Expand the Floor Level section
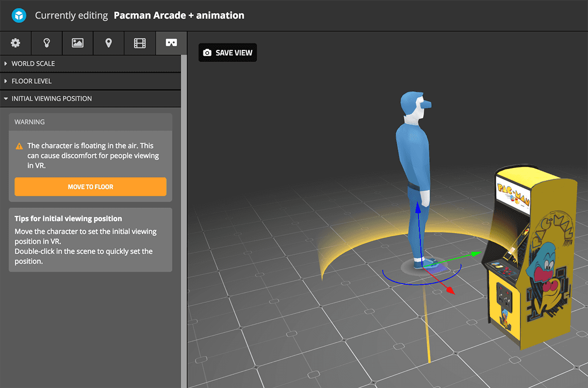Image resolution: width=588 pixels, height=388 pixels. click(x=90, y=81)
